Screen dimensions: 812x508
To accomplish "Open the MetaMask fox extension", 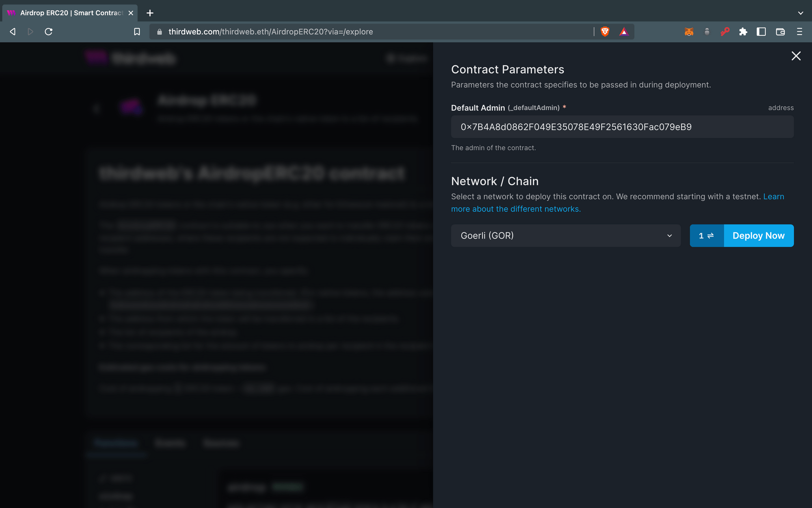I will tap(689, 32).
